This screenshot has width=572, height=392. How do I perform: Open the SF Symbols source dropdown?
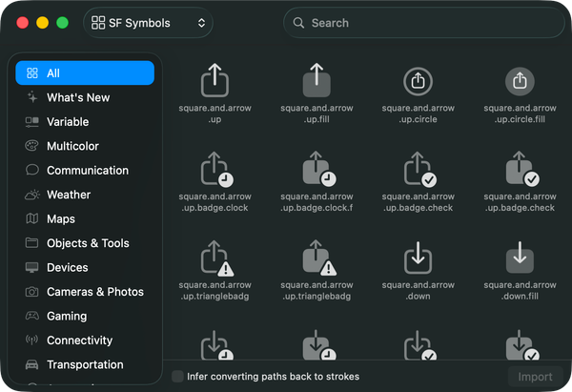(148, 23)
